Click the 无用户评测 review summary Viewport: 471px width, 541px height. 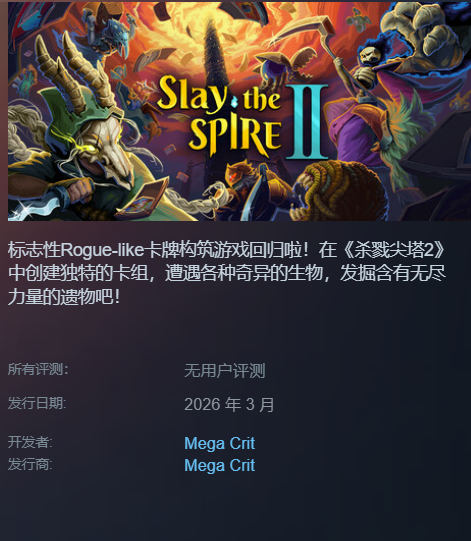[x=225, y=371]
